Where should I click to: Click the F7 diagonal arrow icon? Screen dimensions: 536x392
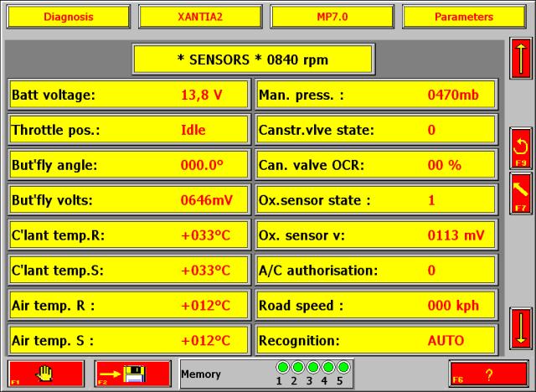pos(521,193)
